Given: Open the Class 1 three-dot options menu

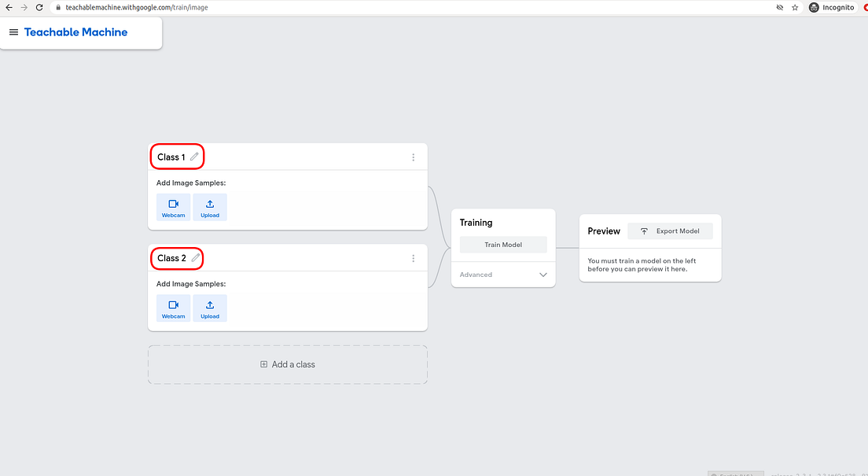Looking at the screenshot, I should [x=414, y=157].
